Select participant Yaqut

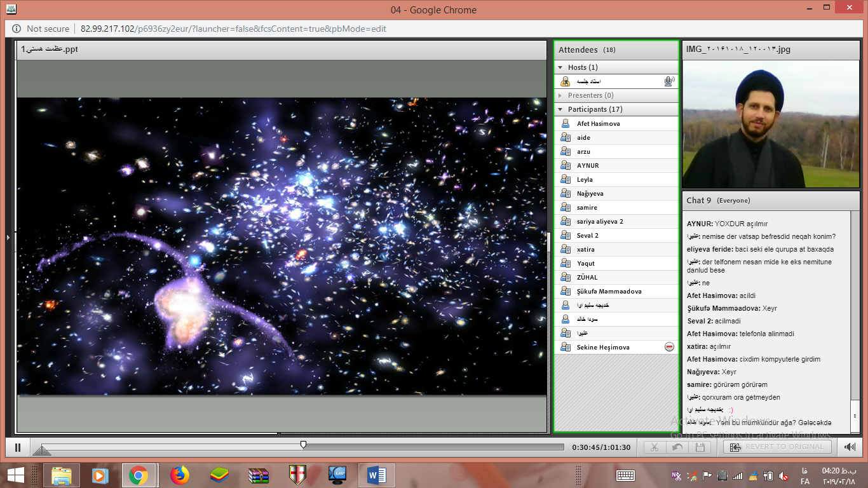616,264
